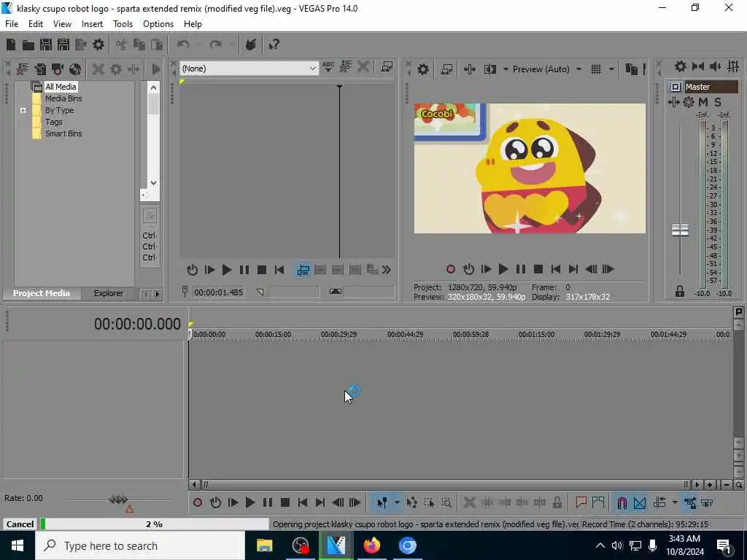The width and height of the screenshot is (747, 560).
Task: Toggle Ignore Event Grouping
Action: [708, 502]
